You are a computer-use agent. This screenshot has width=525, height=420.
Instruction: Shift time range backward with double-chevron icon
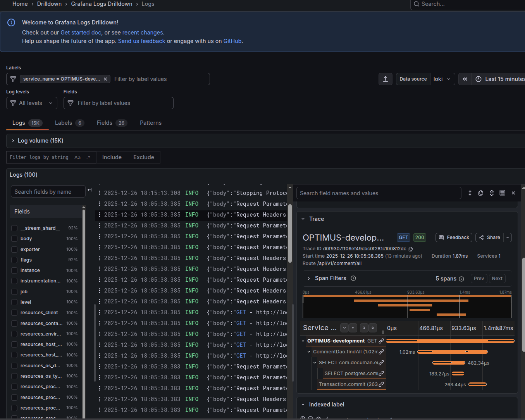point(465,79)
